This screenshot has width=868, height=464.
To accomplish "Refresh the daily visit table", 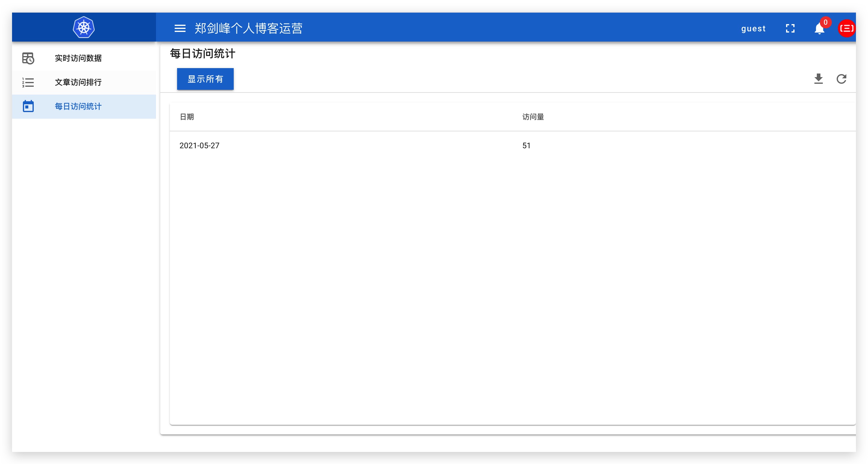I will tap(841, 79).
